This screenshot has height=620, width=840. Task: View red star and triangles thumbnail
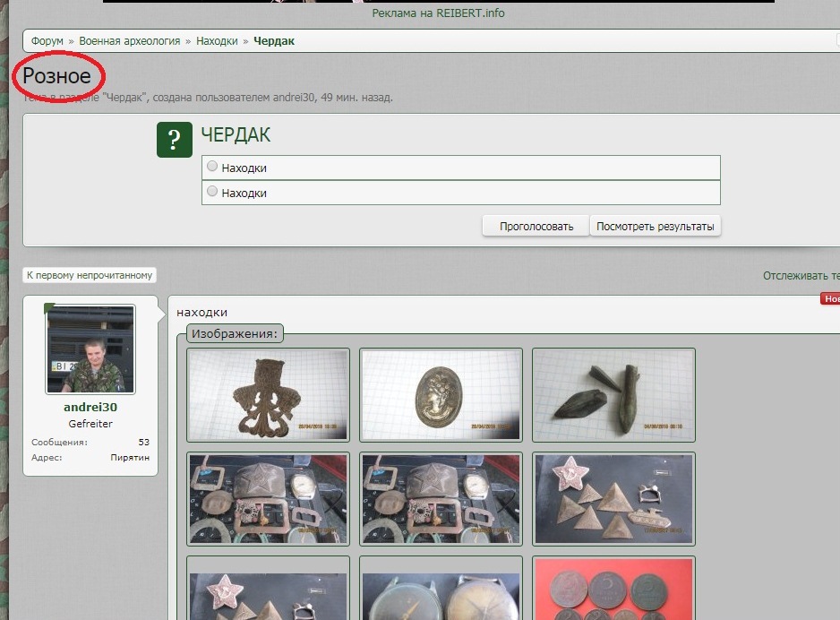pyautogui.click(x=613, y=499)
